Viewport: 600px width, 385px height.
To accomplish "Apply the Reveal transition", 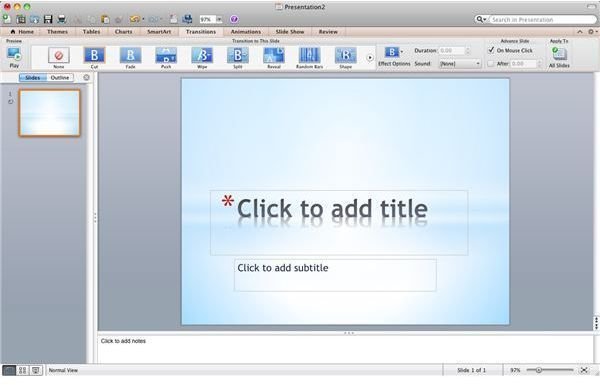I will pos(274,58).
